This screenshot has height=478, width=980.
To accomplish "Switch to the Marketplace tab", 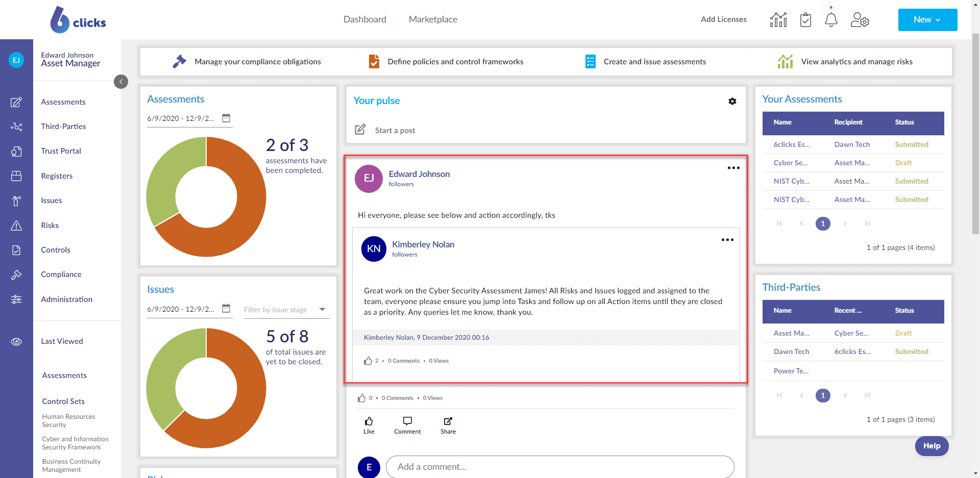I will tap(433, 19).
